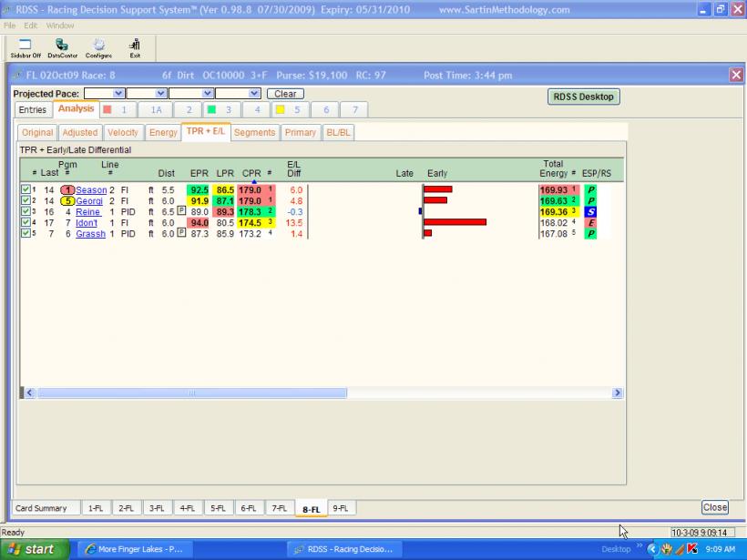Image resolution: width=747 pixels, height=560 pixels.
Task: Click the pink 169.93 Total Energy value
Action: click(x=554, y=189)
